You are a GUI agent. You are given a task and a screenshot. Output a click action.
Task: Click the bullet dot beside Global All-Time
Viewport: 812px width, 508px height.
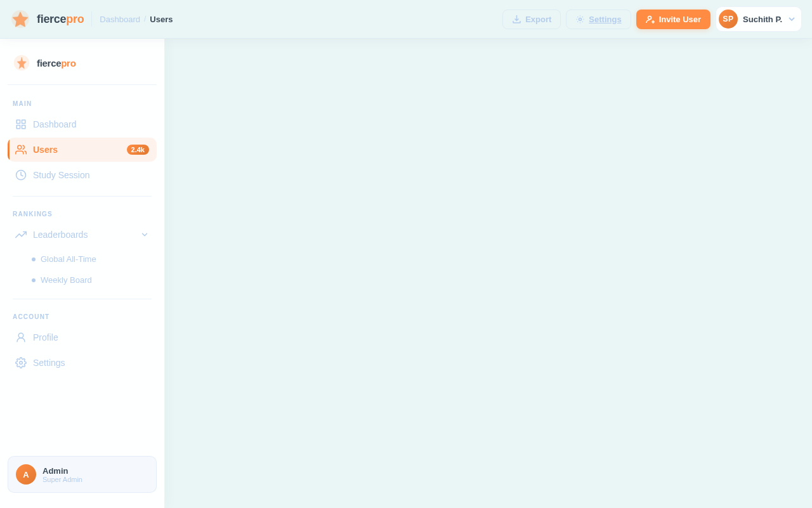pos(34,259)
